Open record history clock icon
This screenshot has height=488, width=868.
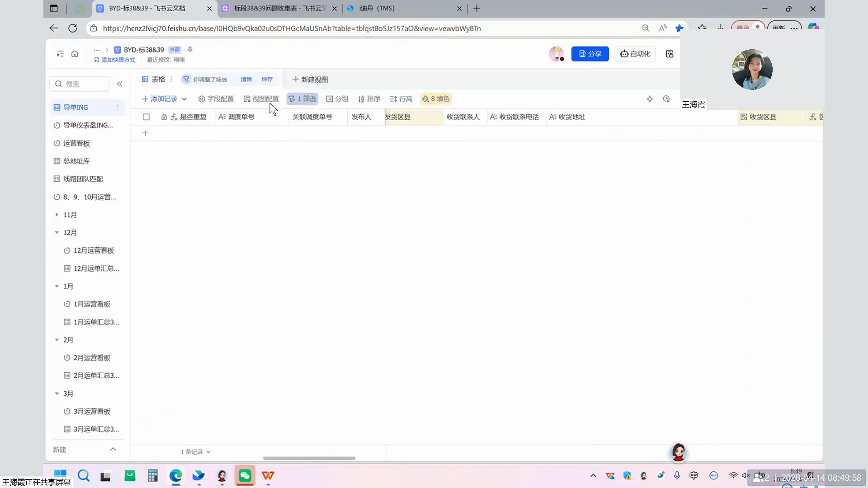[666, 99]
